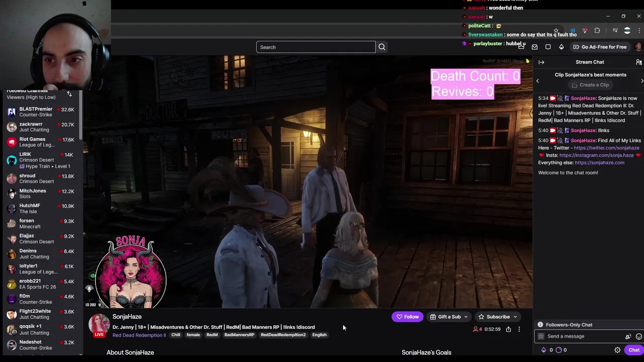The image size is (644, 362).
Task: Show the previous chat highlight card
Action: point(537,81)
